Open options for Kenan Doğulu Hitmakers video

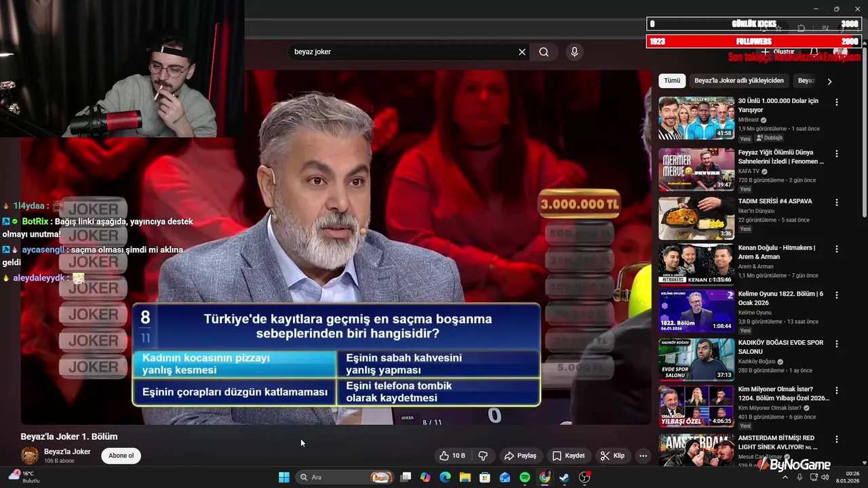(x=837, y=249)
